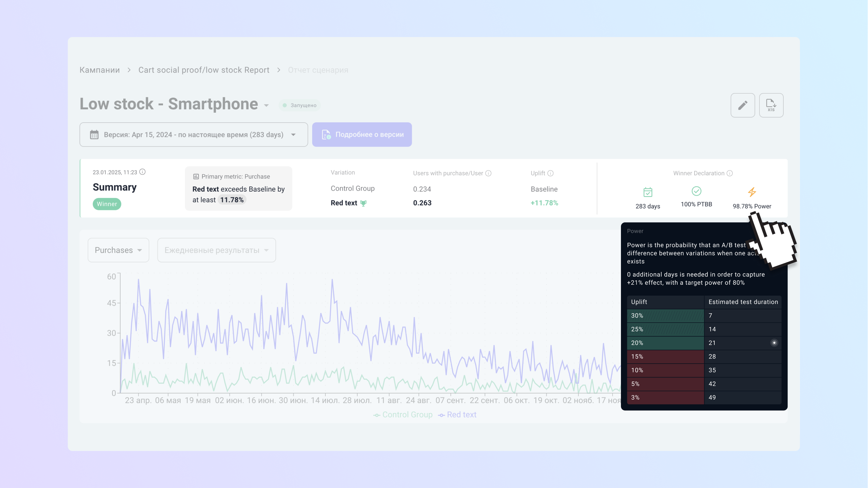This screenshot has width=868, height=488.
Task: Open Cart social proof/low stock Report breadcrumb
Action: tap(204, 70)
